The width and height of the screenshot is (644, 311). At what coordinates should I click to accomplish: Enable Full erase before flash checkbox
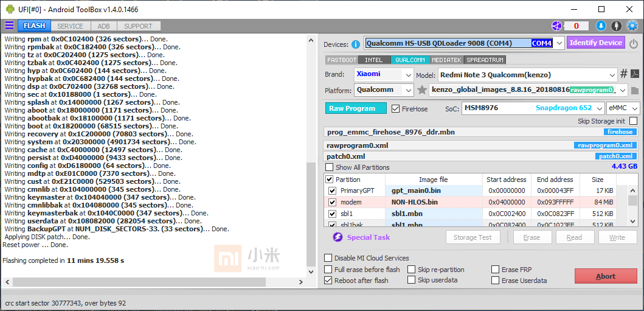(328, 270)
